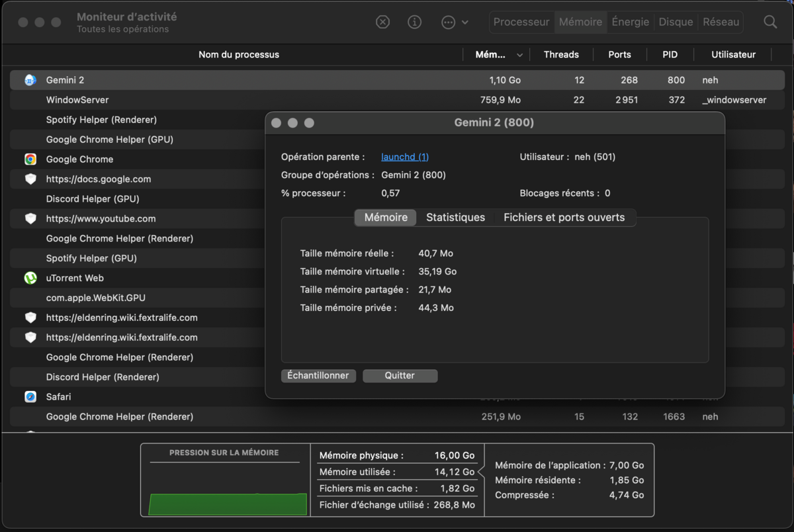Viewport: 794px width, 532px height.
Task: Click Gemini 2 memory value 1,10 Go
Action: tap(505, 80)
